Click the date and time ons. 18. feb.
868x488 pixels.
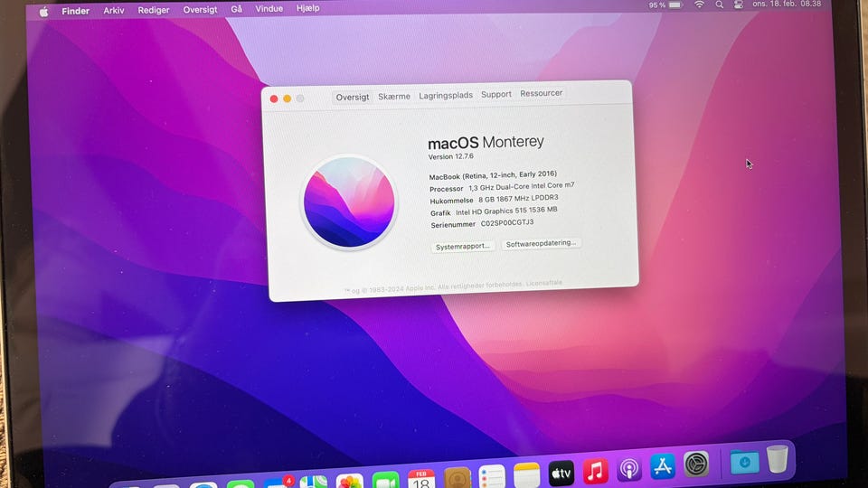[x=787, y=4]
